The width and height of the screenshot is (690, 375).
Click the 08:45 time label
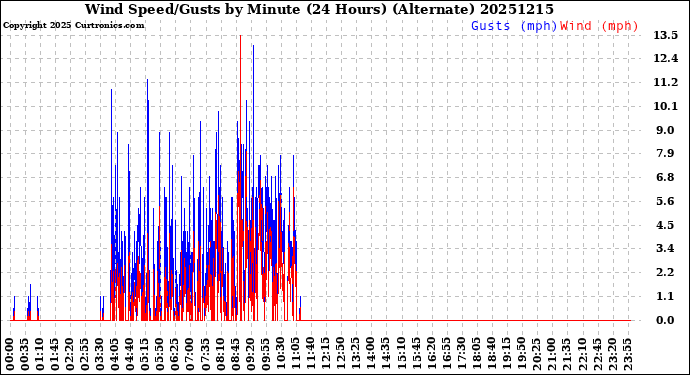coord(235,355)
